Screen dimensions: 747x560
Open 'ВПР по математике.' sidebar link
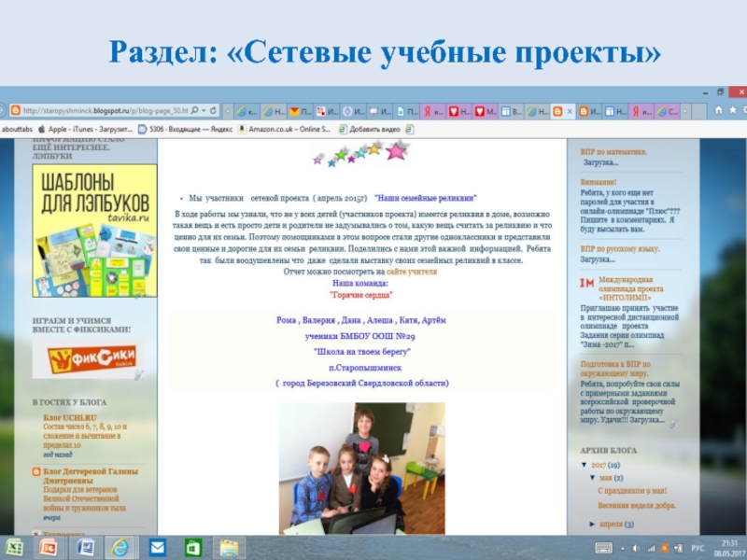point(613,152)
